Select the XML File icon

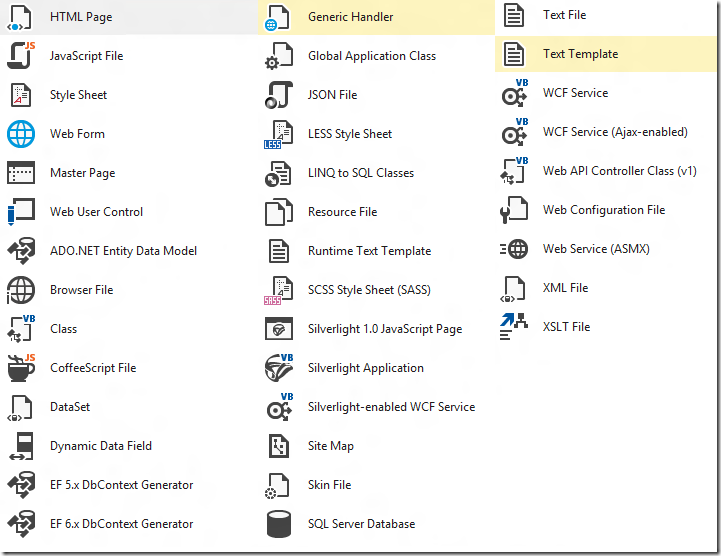click(513, 289)
